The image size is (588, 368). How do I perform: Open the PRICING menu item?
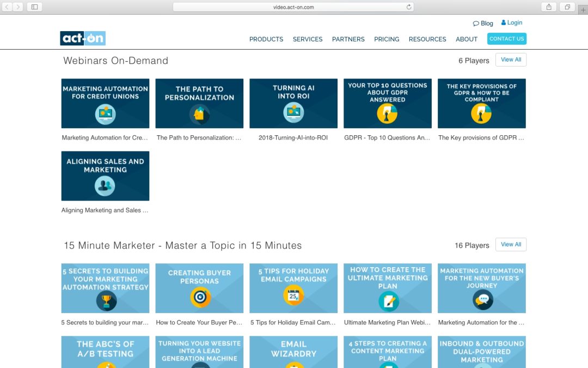pos(387,39)
